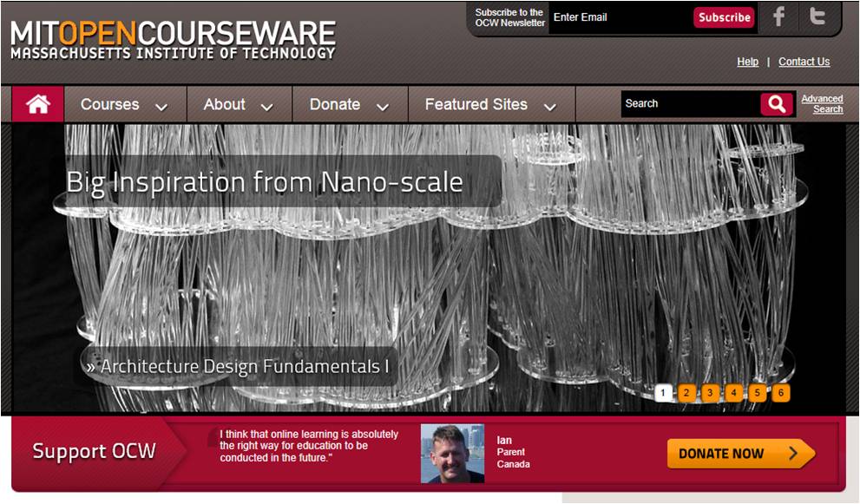Switch to carousel slide 5
This screenshot has width=860, height=504.
[758, 393]
